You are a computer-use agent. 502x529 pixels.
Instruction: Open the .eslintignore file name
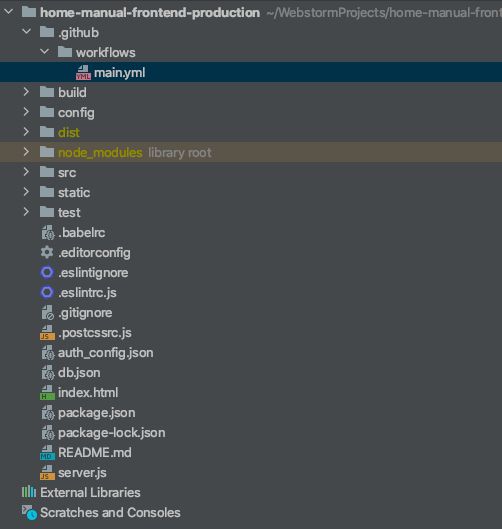(93, 273)
